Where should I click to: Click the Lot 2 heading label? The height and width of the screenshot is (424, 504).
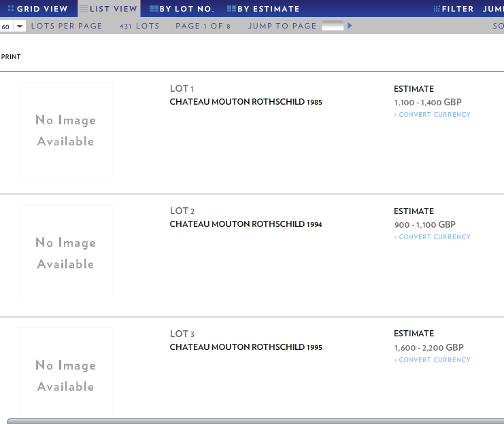click(x=182, y=211)
